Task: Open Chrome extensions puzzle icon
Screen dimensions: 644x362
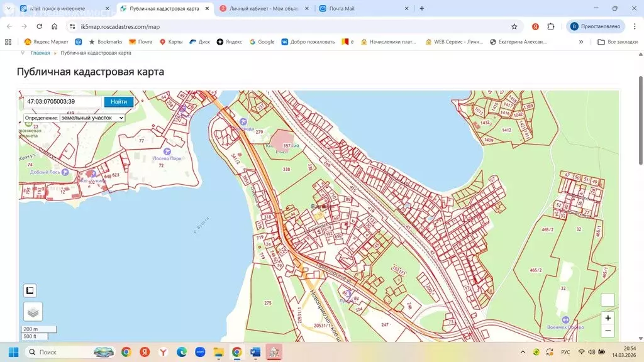Action: coord(551,27)
